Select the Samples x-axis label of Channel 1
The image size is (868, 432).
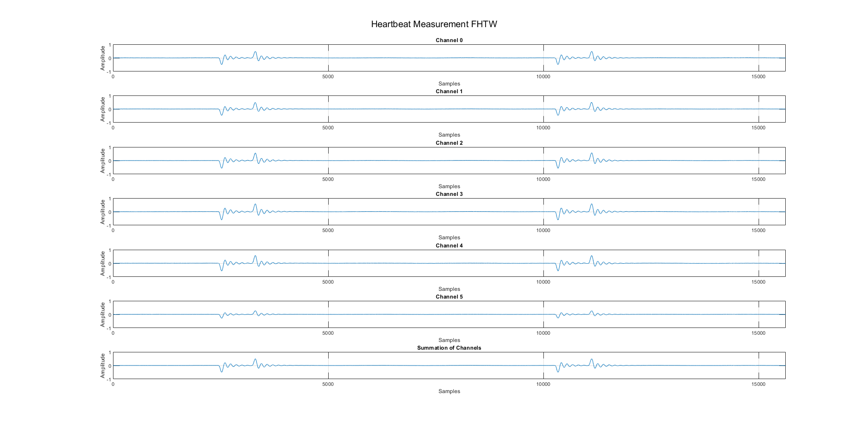coord(449,135)
